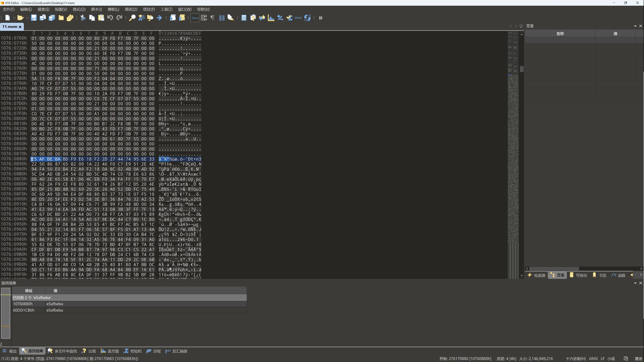Open the 搜索(S) menu
This screenshot has width=644, height=362.
(43, 9)
